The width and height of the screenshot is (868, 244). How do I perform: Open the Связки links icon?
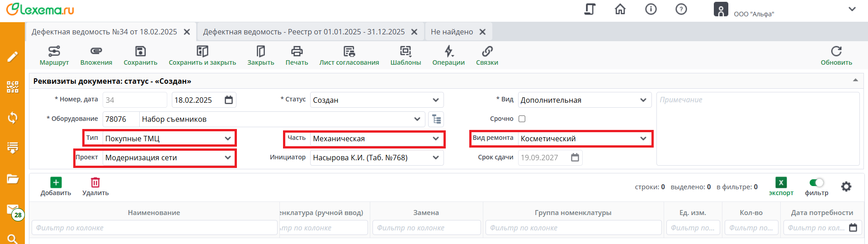[x=487, y=51]
